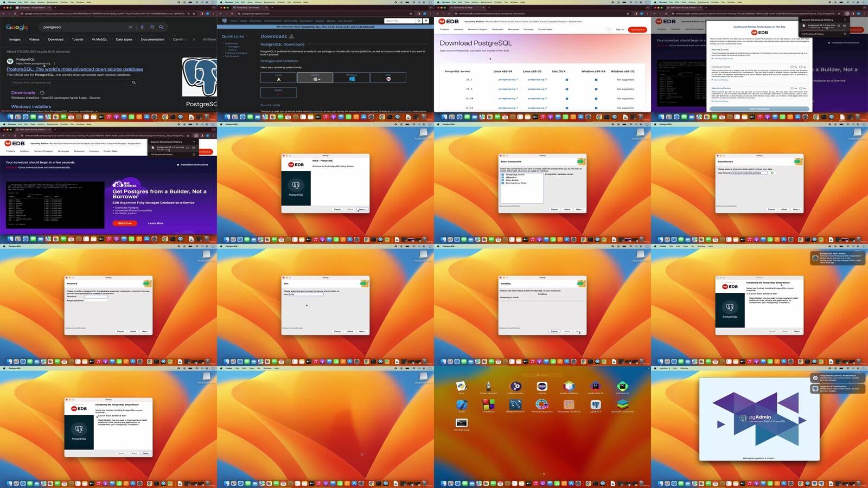Select the macOS Apple tile on the PostgreSQL Downloads page
The width and height of the screenshot is (868, 488).
pos(315,78)
